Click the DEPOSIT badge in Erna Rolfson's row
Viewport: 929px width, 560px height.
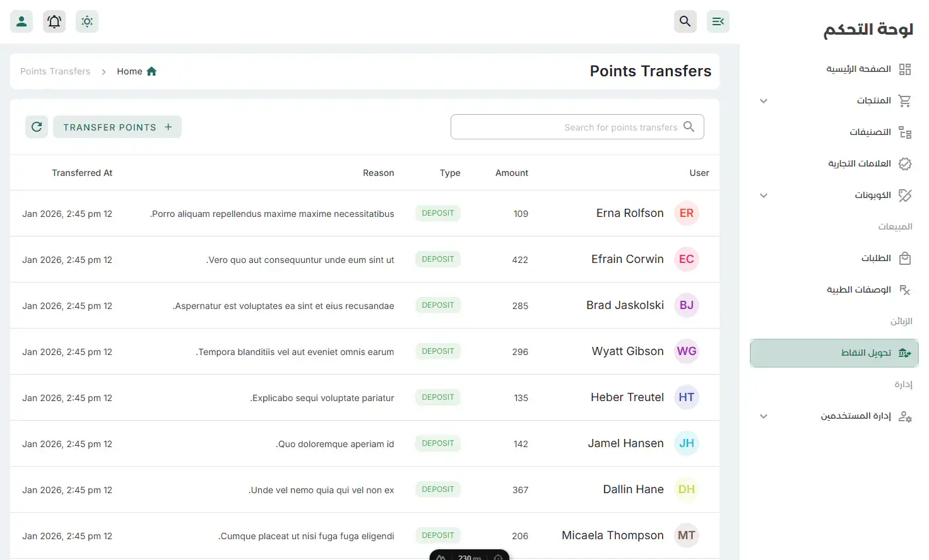pos(438,213)
